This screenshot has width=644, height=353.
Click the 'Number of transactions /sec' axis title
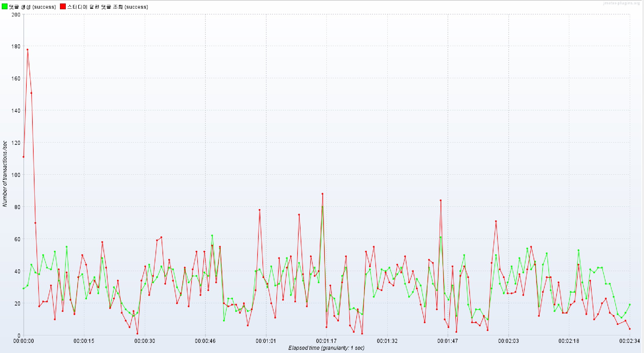point(5,174)
